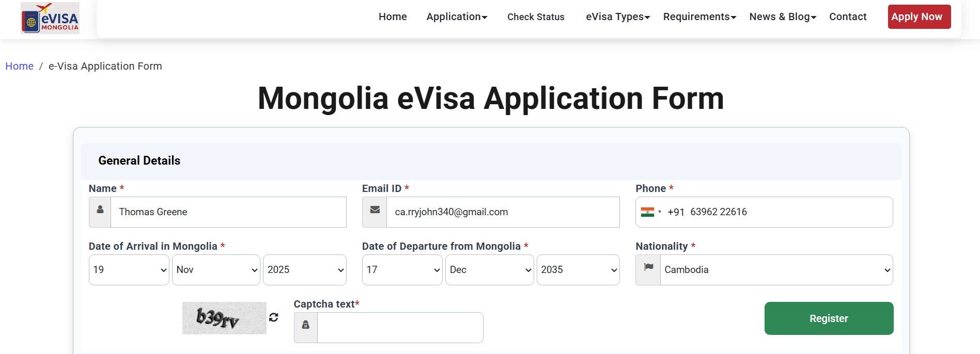
Task: Open the Nationality dropdown showing Cambodia
Action: pos(776,270)
